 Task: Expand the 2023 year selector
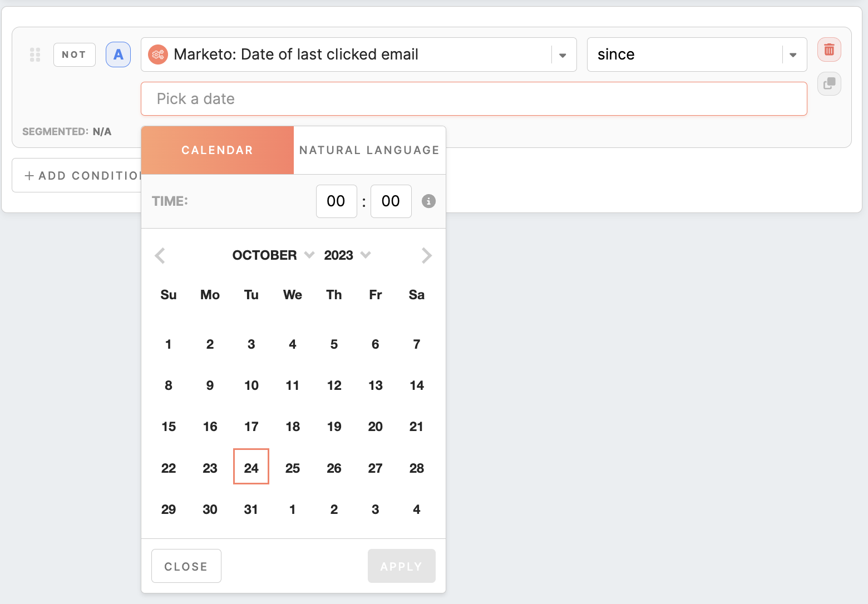pos(347,255)
